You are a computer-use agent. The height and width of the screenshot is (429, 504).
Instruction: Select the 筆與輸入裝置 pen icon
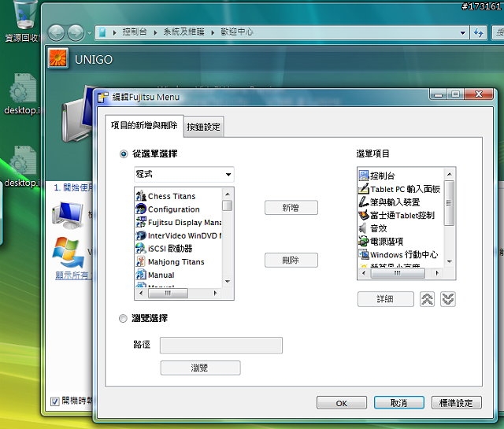click(x=364, y=202)
